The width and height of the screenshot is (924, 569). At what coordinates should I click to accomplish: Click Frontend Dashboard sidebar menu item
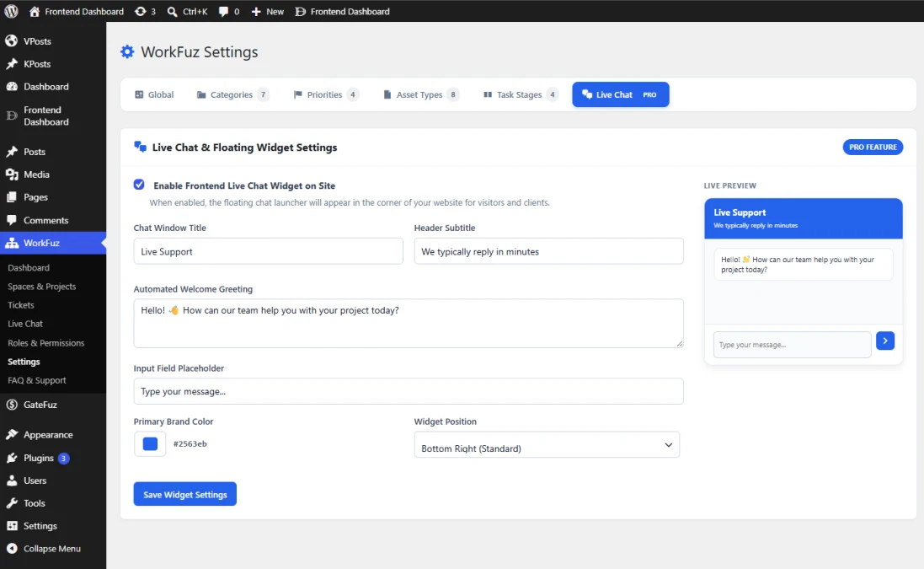pyautogui.click(x=53, y=115)
